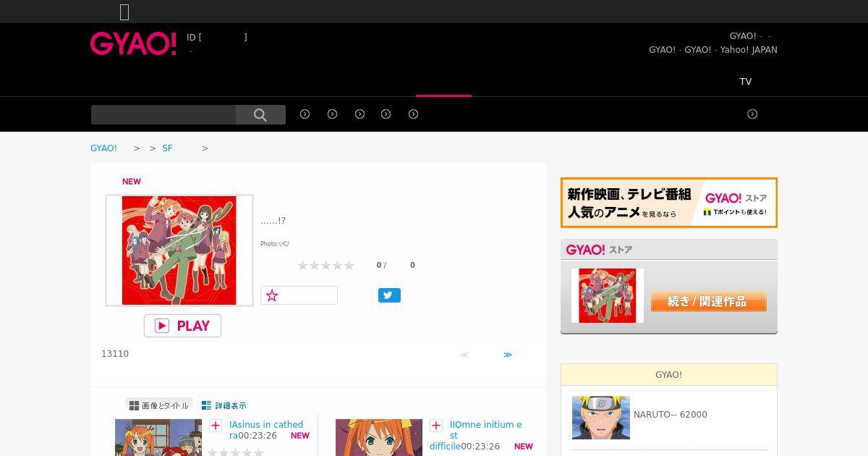Click the circled arrow at nav bar's right end
The image size is (868, 456).
point(752,114)
